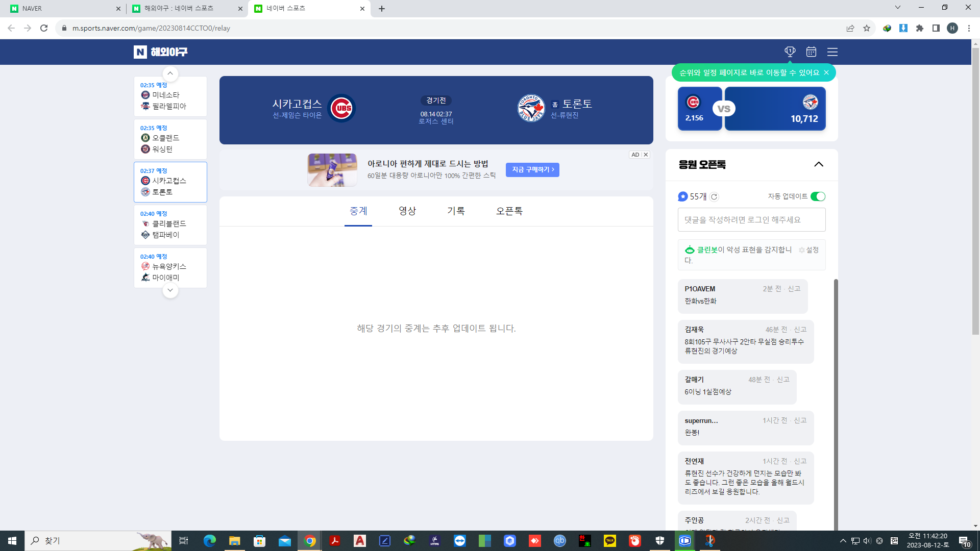Vote for Toronto with 10,712 cheers
The width and height of the screenshot is (980, 551).
(776, 109)
